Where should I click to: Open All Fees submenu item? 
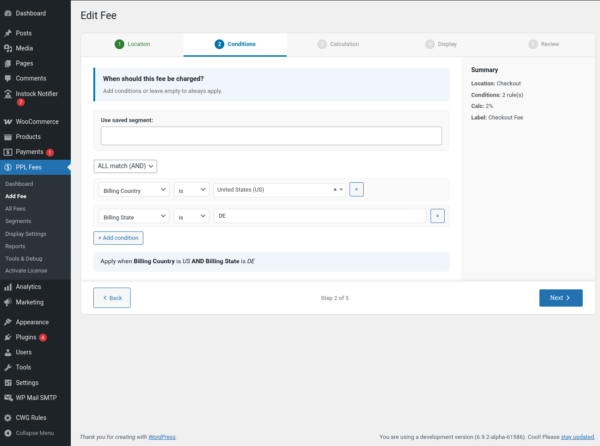point(16,207)
